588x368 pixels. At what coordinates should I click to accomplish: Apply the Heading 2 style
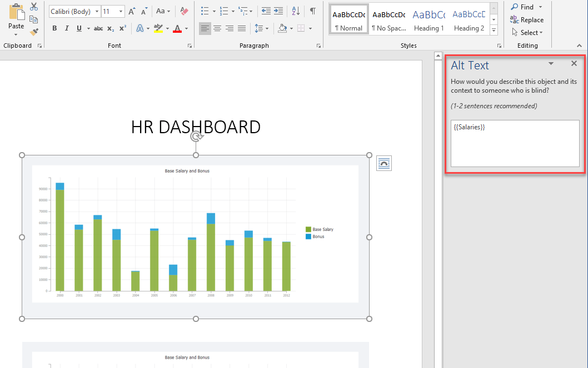tap(469, 19)
